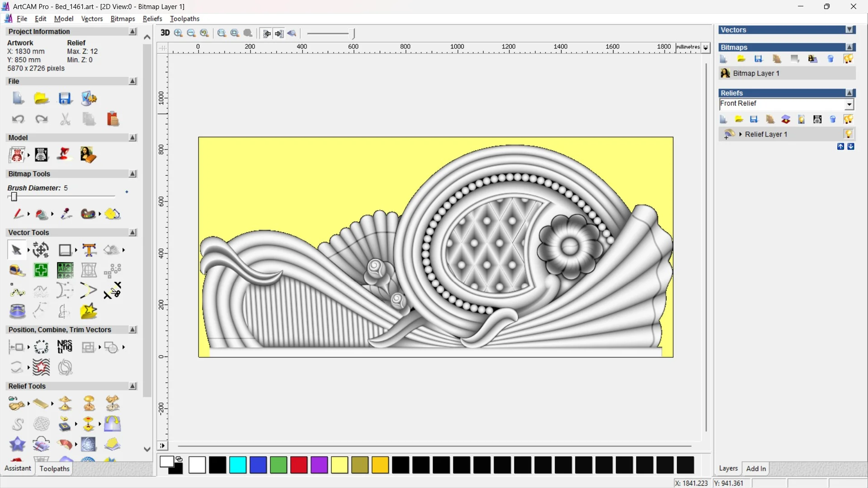Image resolution: width=868 pixels, height=488 pixels.
Task: Collapse the Project Information section
Action: pyautogui.click(x=132, y=32)
